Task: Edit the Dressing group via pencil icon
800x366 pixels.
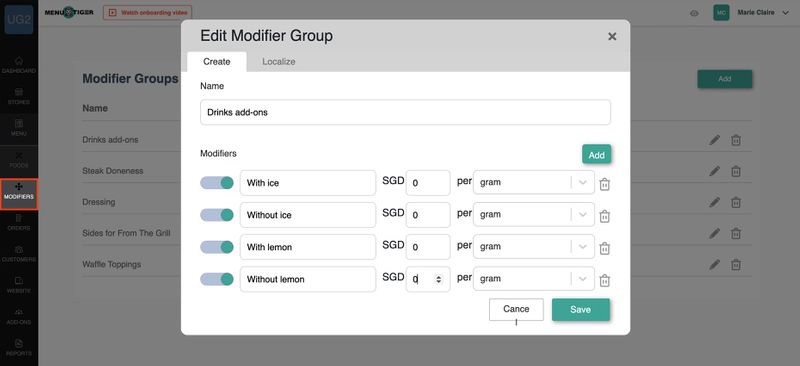Action: click(715, 202)
